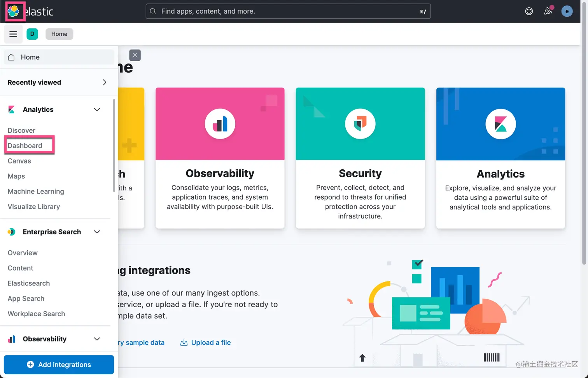Viewport: 588px width, 378px height.
Task: Click the Analytics section heading text
Action: tap(38, 110)
